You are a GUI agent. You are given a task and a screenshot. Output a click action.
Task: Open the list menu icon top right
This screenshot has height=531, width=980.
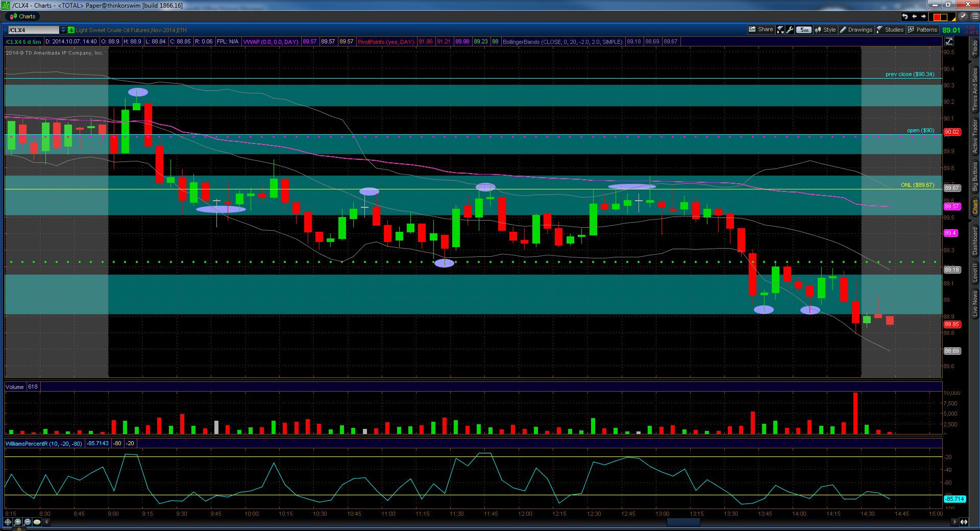point(974,17)
